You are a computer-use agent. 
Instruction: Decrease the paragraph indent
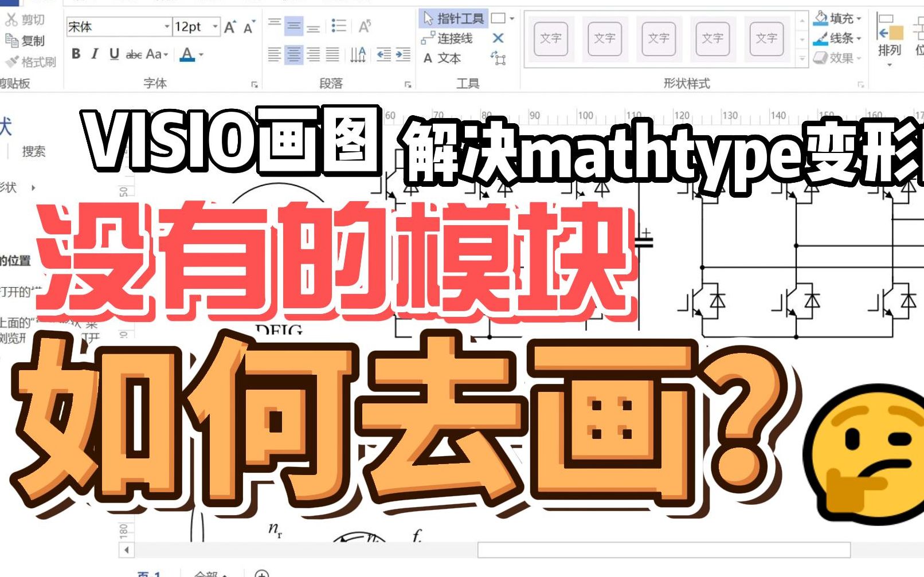(x=383, y=54)
